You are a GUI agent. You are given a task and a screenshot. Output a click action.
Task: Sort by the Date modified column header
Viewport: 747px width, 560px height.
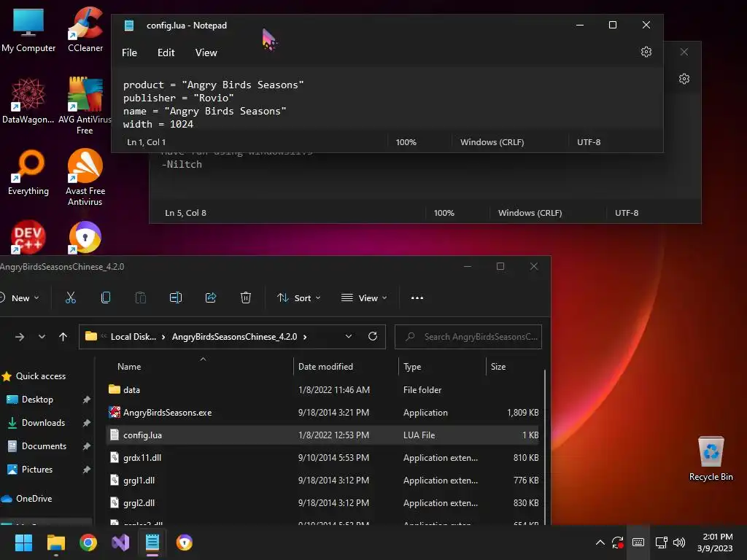(325, 367)
